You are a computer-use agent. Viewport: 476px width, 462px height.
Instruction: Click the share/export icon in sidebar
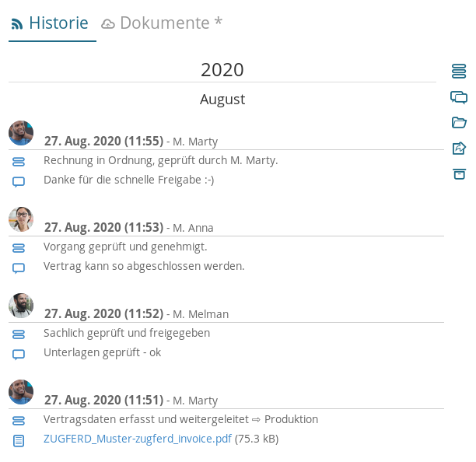(x=459, y=148)
